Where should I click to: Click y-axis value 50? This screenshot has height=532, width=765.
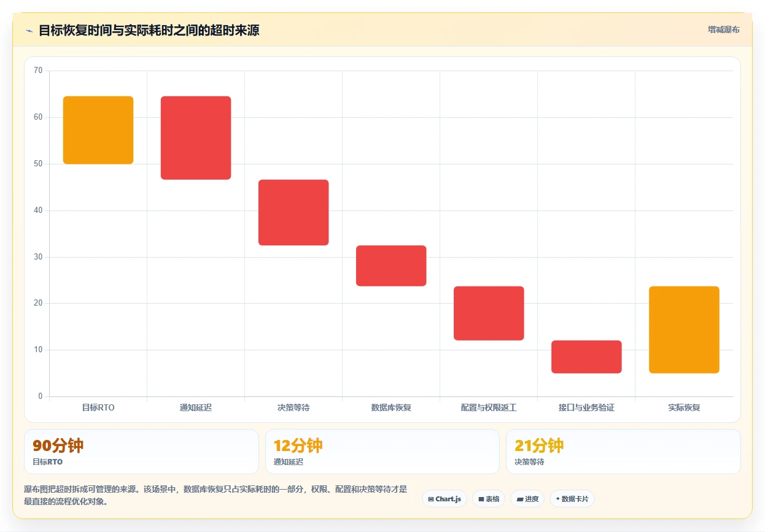pos(38,164)
